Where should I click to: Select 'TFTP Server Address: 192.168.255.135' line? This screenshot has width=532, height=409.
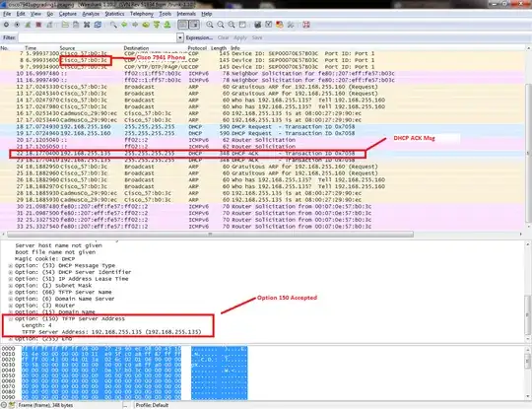[111, 332]
